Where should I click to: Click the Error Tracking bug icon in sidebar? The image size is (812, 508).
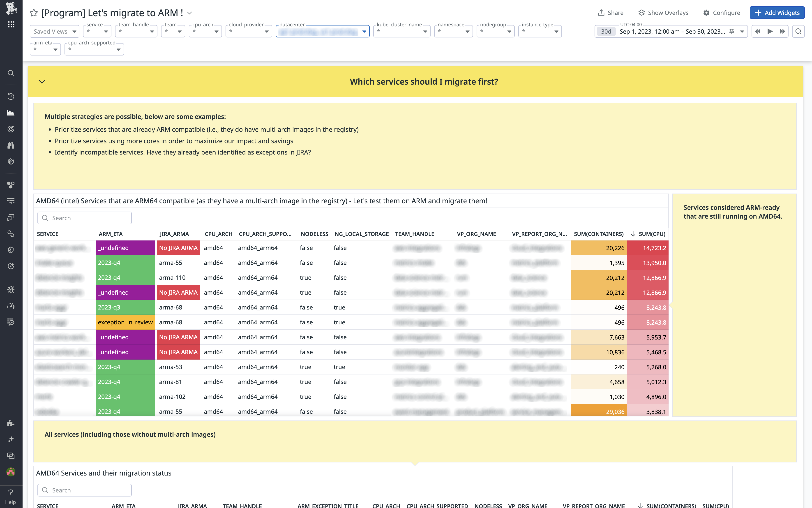coord(11,290)
